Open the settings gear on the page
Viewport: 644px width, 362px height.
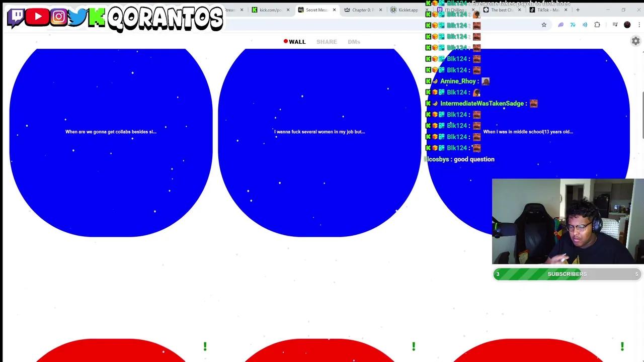point(635,41)
